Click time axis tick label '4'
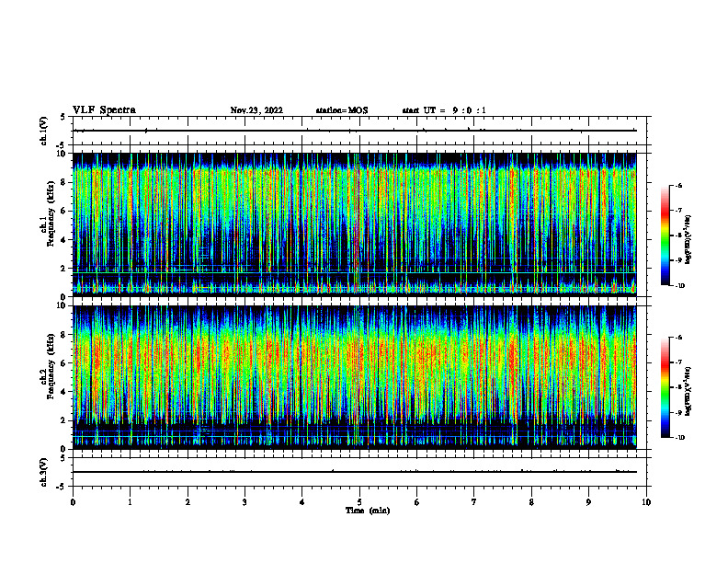728x563 pixels. [x=302, y=502]
